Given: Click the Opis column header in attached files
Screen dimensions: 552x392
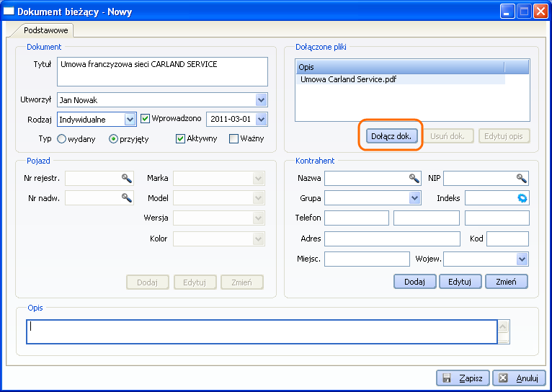Looking at the screenshot, I should (x=400, y=67).
